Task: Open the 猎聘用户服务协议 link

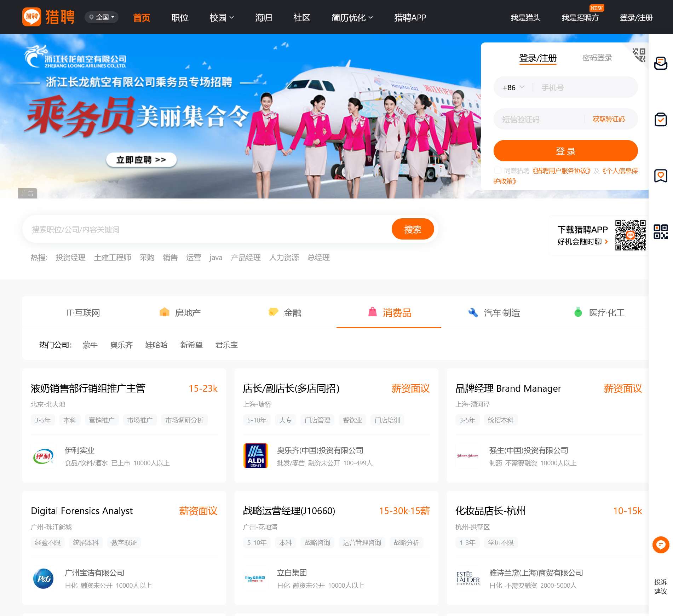Action: click(561, 171)
